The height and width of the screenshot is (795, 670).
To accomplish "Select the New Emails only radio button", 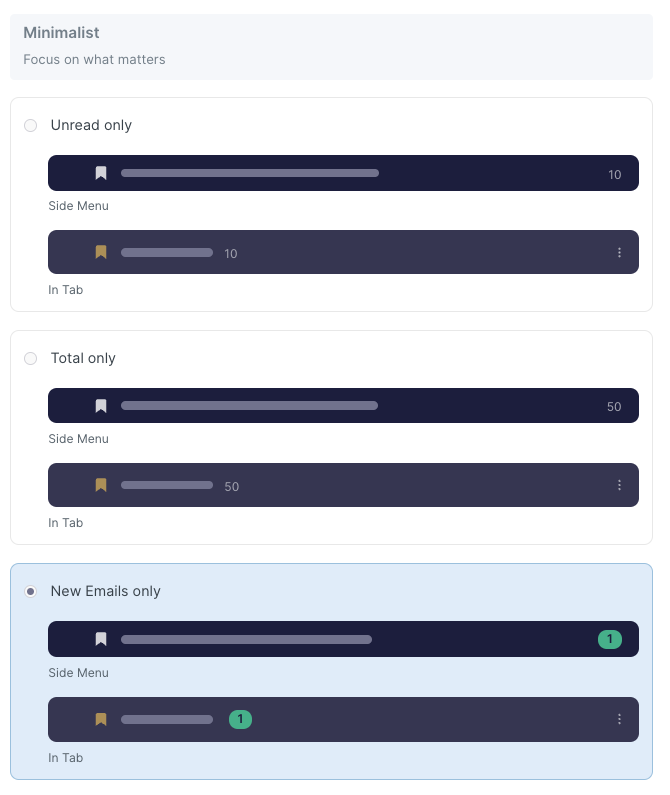I will pos(31,591).
